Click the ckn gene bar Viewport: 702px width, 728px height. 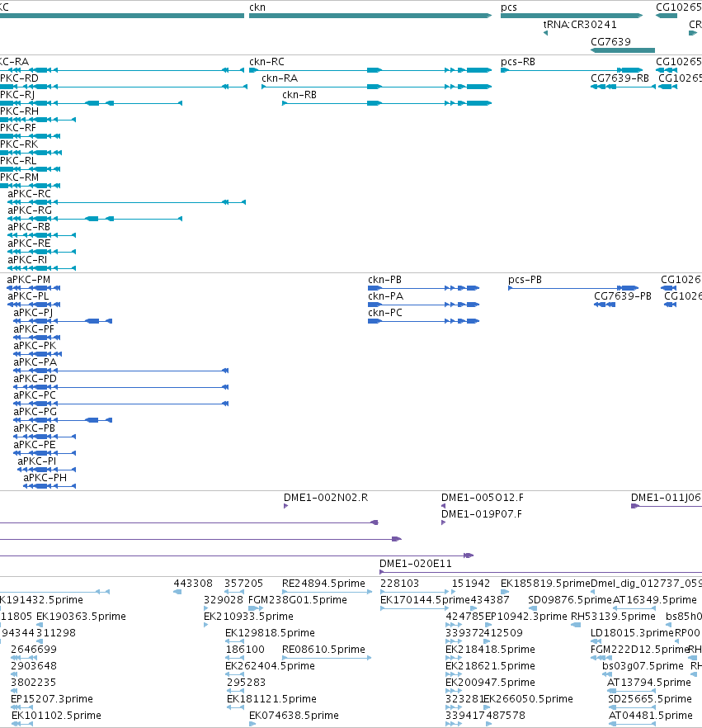coord(370,16)
